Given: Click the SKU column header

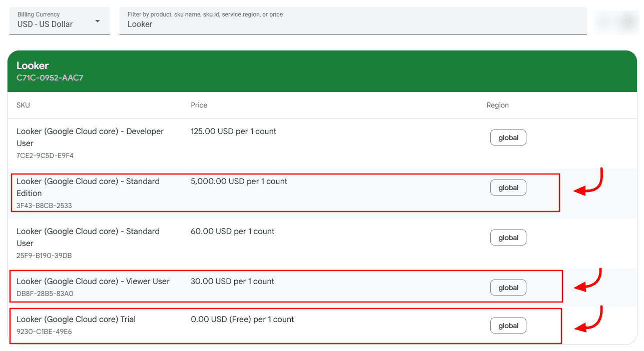Looking at the screenshot, I should click(x=23, y=105).
